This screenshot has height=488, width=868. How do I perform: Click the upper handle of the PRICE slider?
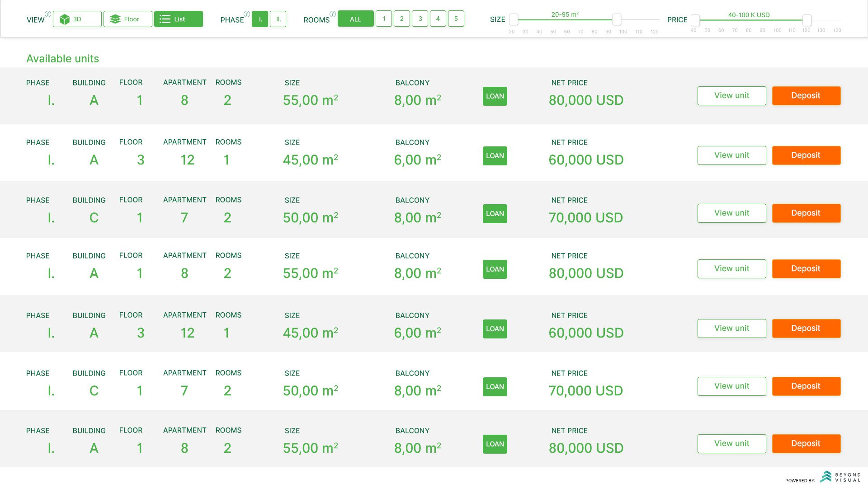pyautogui.click(x=807, y=20)
